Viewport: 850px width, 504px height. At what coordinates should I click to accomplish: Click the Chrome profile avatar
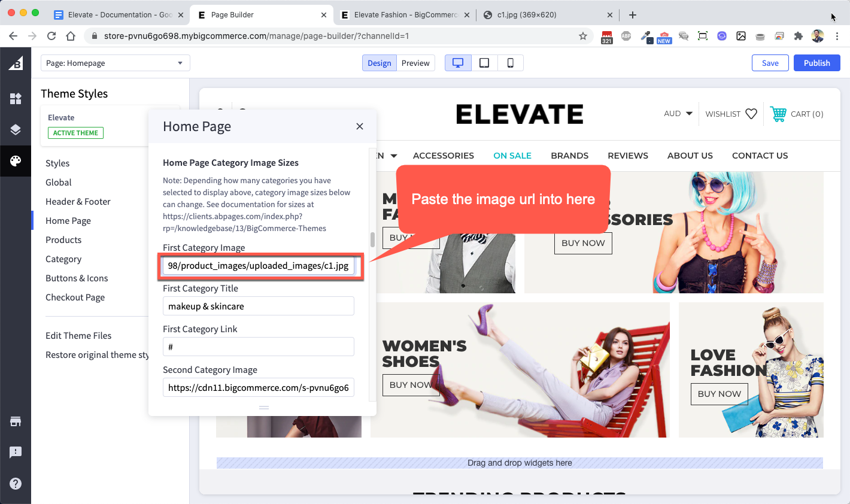(x=818, y=36)
